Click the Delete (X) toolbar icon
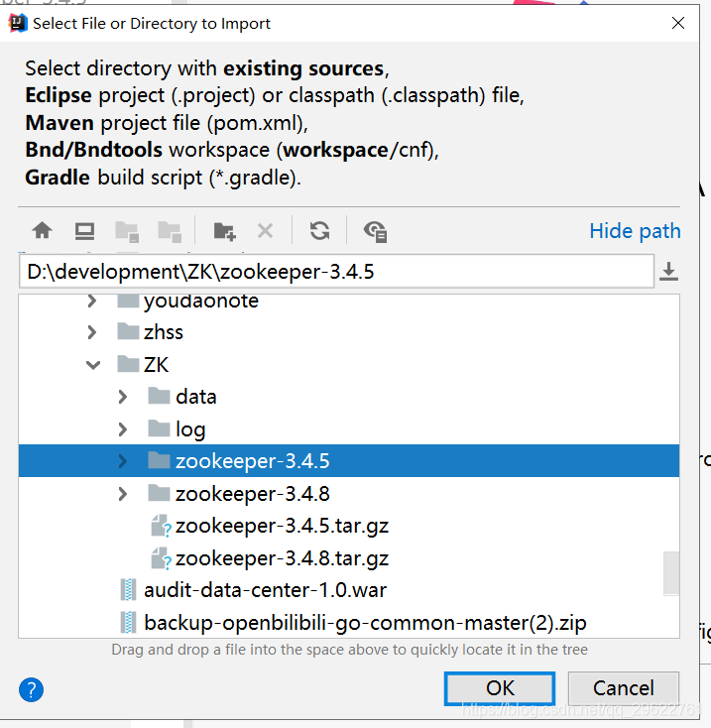The height and width of the screenshot is (728, 711). 266,231
